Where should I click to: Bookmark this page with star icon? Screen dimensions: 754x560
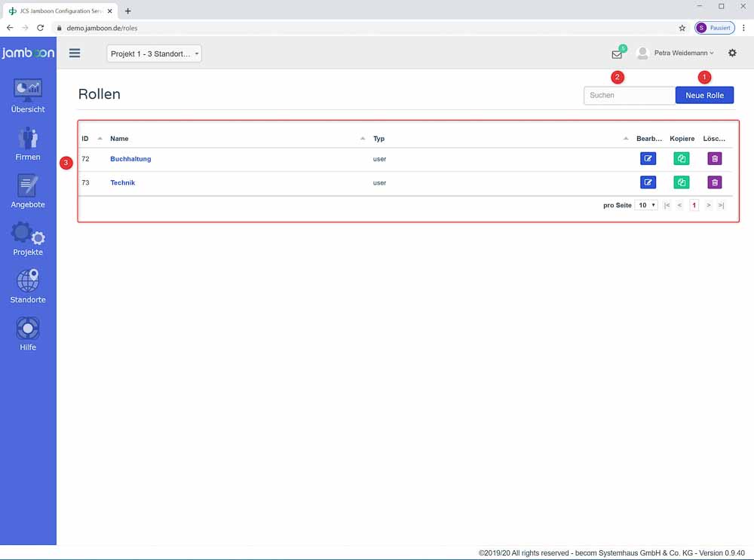682,28
